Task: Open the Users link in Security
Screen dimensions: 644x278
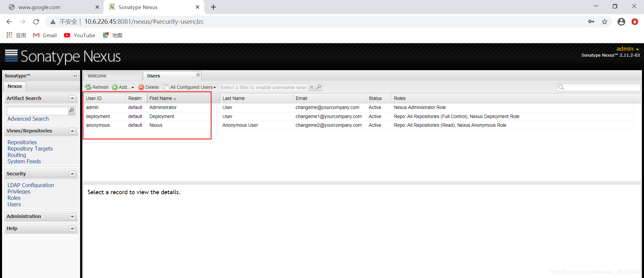Action: point(14,204)
